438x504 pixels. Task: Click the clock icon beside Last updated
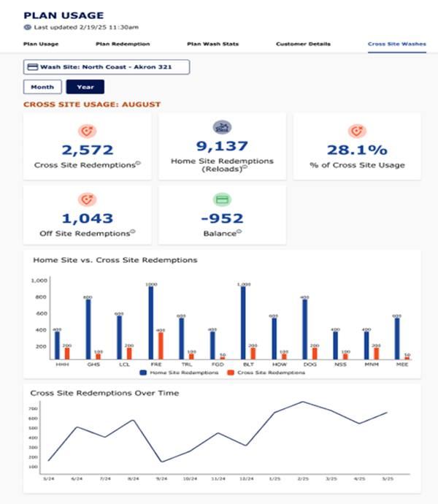28,27
